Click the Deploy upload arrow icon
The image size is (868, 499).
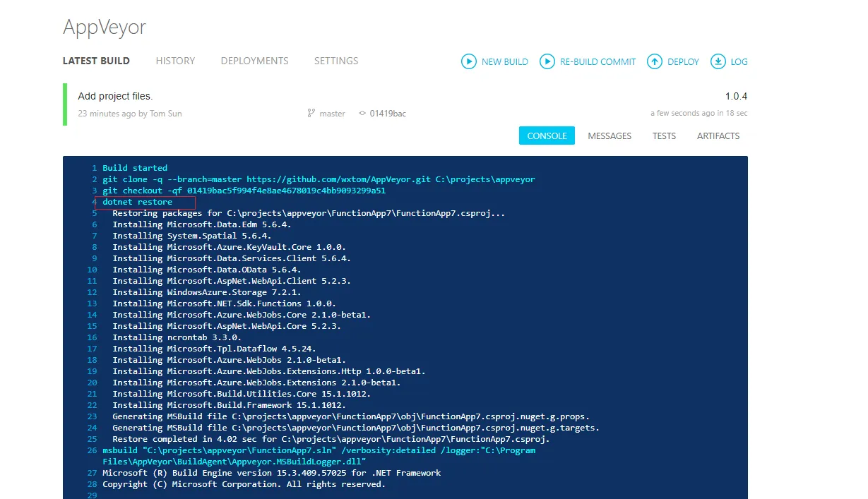[655, 61]
